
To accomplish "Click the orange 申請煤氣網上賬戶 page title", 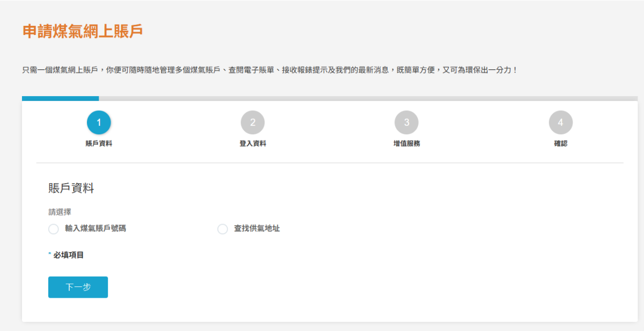I will click(83, 31).
